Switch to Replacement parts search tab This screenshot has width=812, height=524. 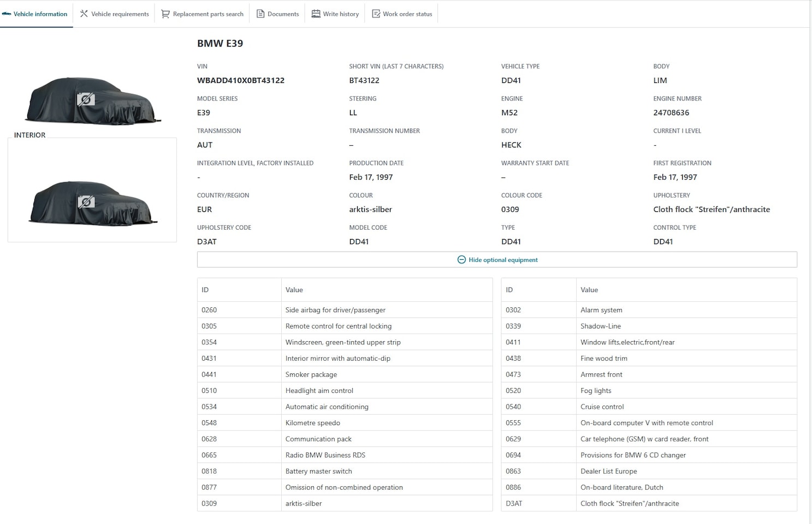[x=208, y=14]
